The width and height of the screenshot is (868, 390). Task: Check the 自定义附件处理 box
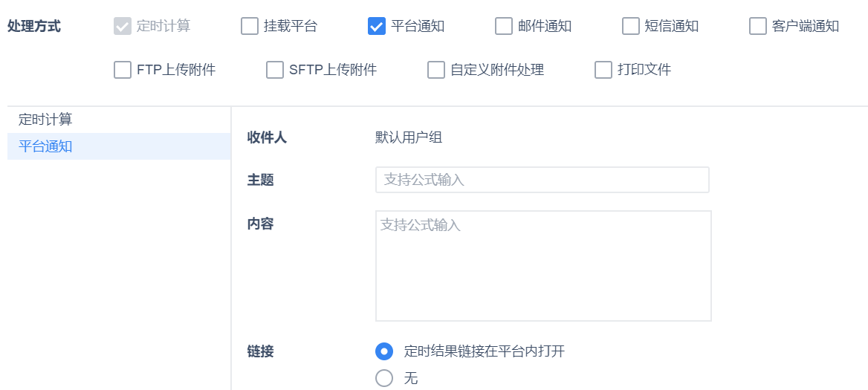coord(436,70)
